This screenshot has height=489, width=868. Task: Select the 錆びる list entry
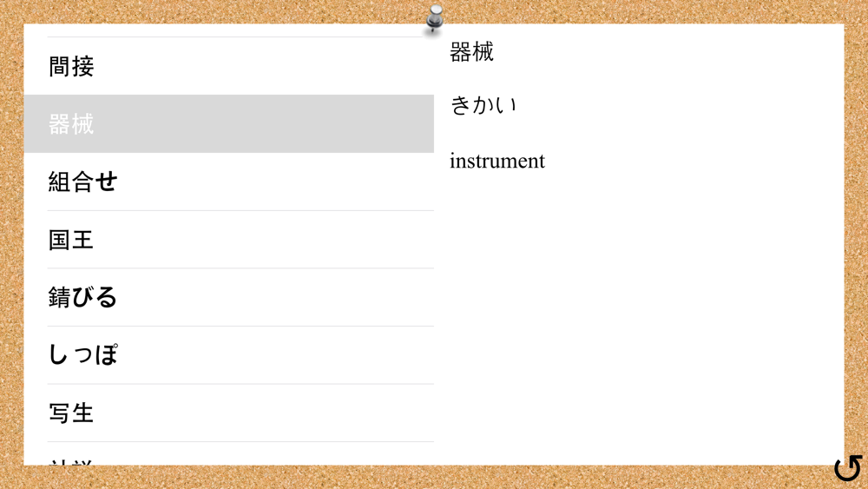[x=228, y=297]
